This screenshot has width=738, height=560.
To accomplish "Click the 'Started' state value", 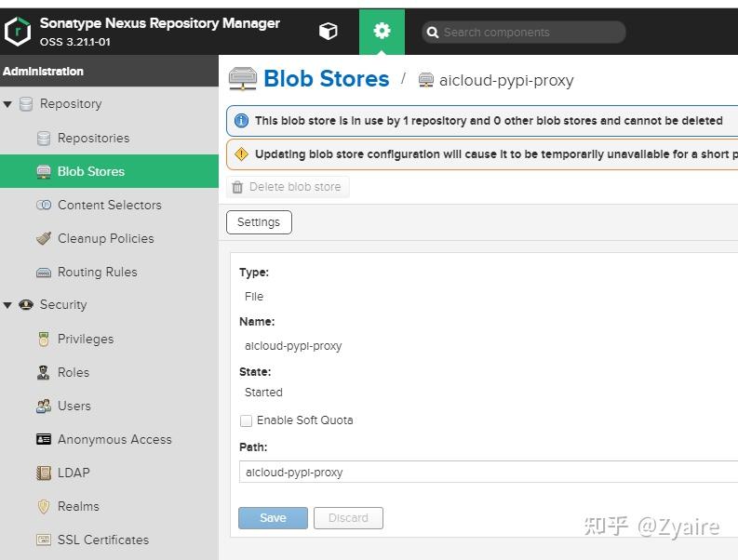I will [263, 393].
